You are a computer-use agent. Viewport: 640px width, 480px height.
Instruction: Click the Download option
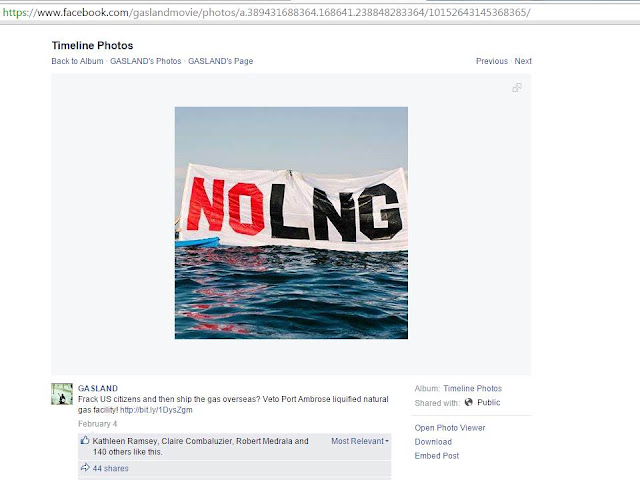pyautogui.click(x=433, y=442)
